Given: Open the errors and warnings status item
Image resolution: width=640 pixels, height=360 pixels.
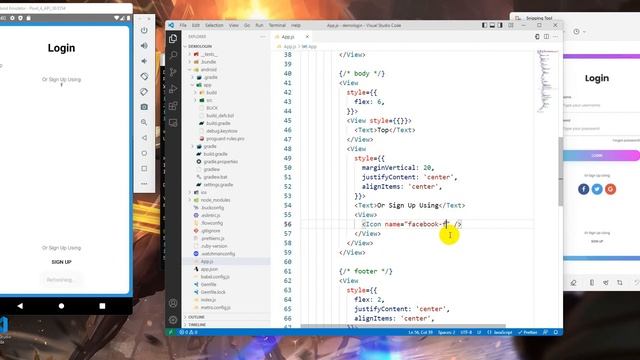Looking at the screenshot, I should tap(188, 332).
